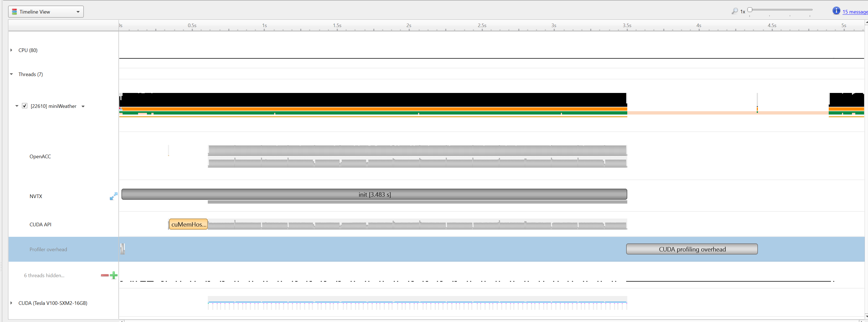Image resolution: width=868 pixels, height=322 pixels.
Task: Click the green plus show-more-threads icon
Action: (x=114, y=275)
